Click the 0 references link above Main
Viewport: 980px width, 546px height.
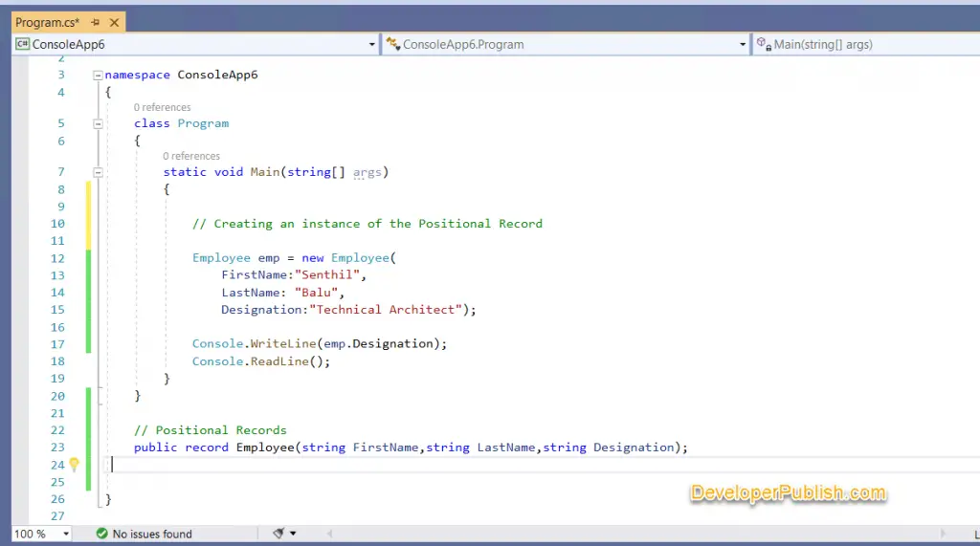coord(190,156)
